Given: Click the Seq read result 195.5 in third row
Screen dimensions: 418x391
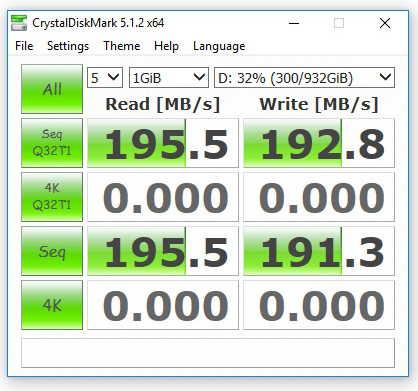Looking at the screenshot, I should (x=163, y=251).
